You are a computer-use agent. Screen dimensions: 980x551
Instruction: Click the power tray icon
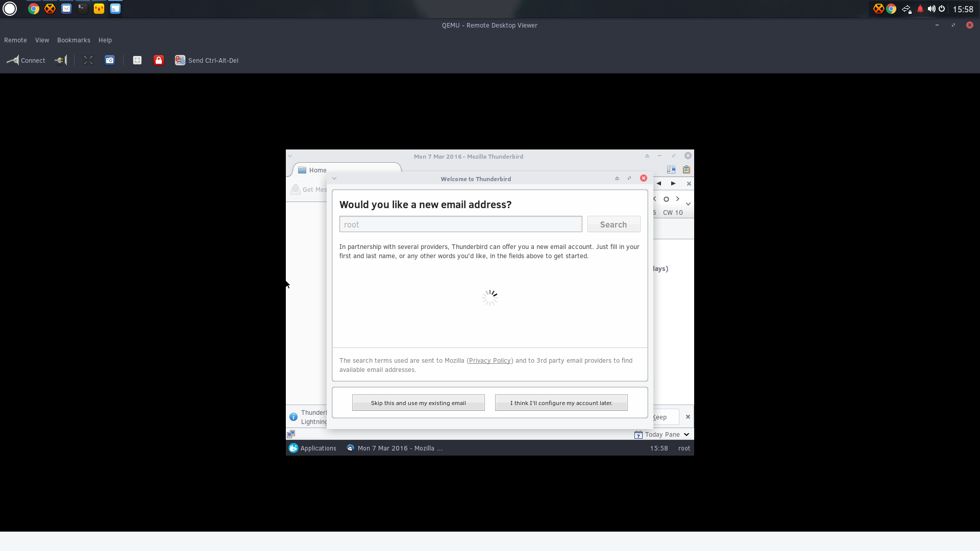point(942,9)
